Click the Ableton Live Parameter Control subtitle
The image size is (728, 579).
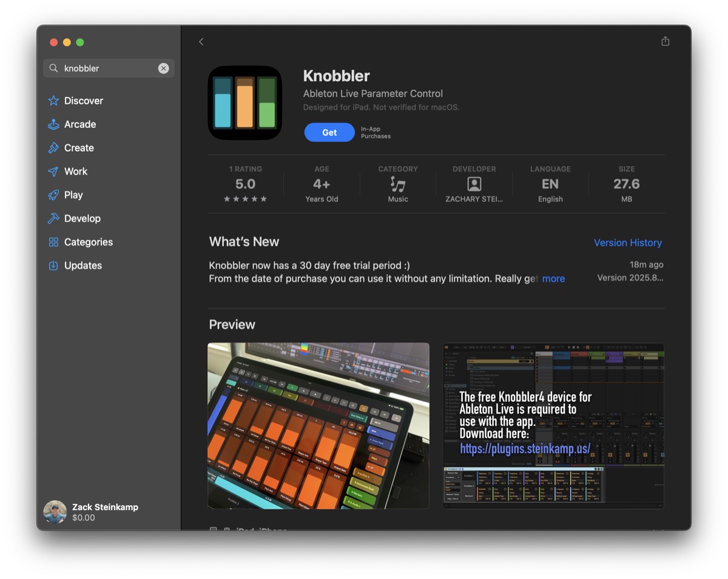[x=373, y=93]
